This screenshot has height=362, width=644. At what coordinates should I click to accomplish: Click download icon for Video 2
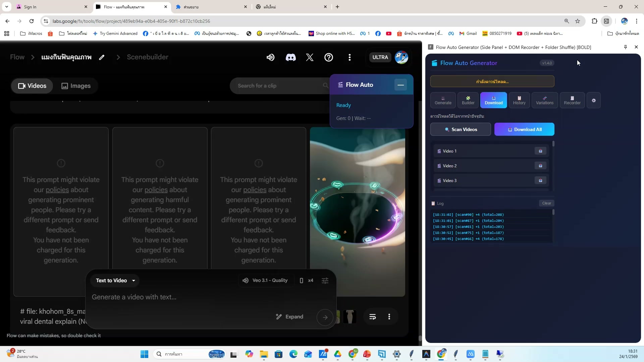click(x=540, y=166)
